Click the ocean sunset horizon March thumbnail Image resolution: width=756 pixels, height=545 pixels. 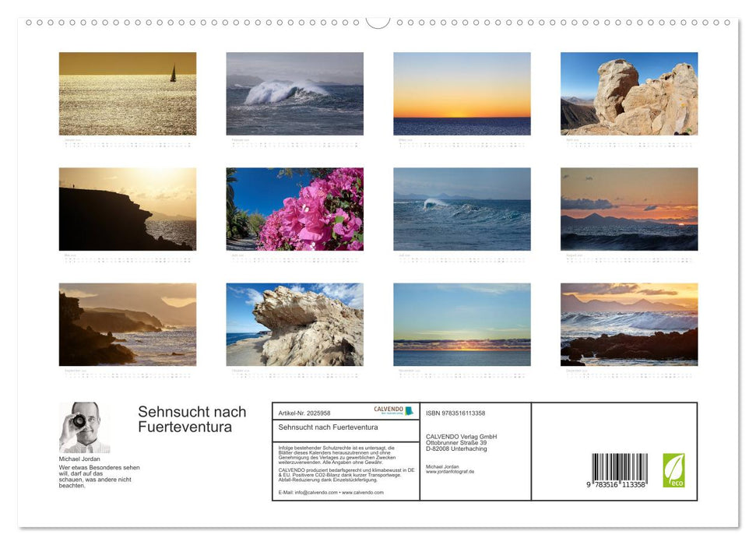point(461,93)
